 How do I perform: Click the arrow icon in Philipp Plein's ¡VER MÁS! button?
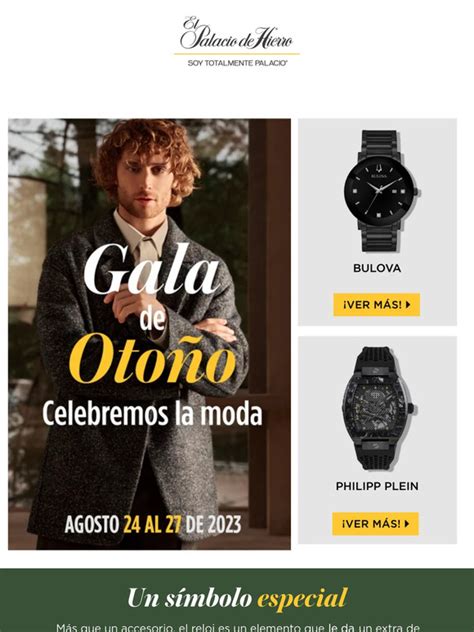click(407, 524)
